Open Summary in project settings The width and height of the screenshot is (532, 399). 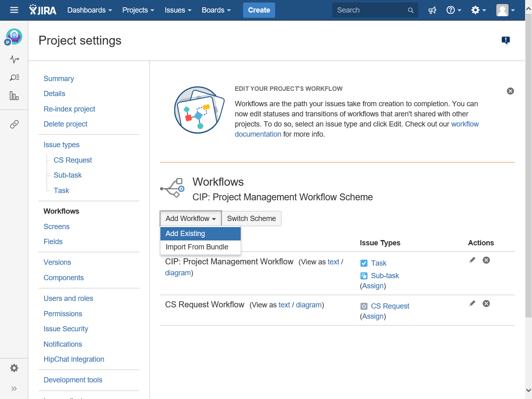pos(59,79)
